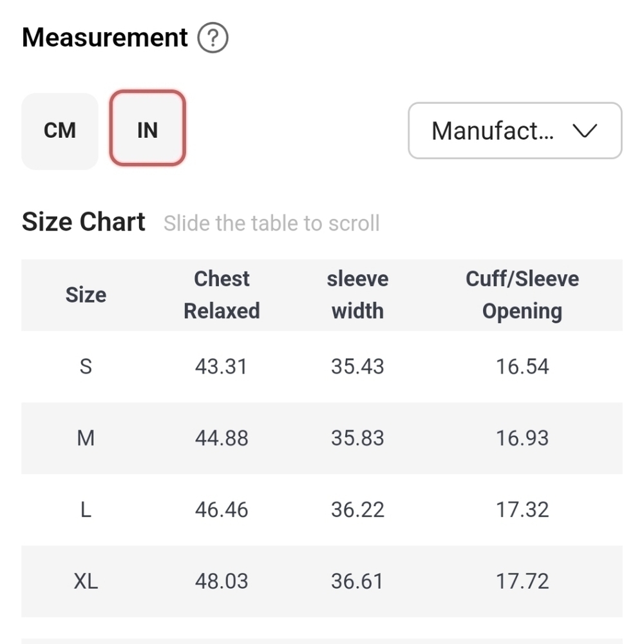Click the Cuff/Sleeve Opening column header
The image size is (644, 644).
[522, 295]
